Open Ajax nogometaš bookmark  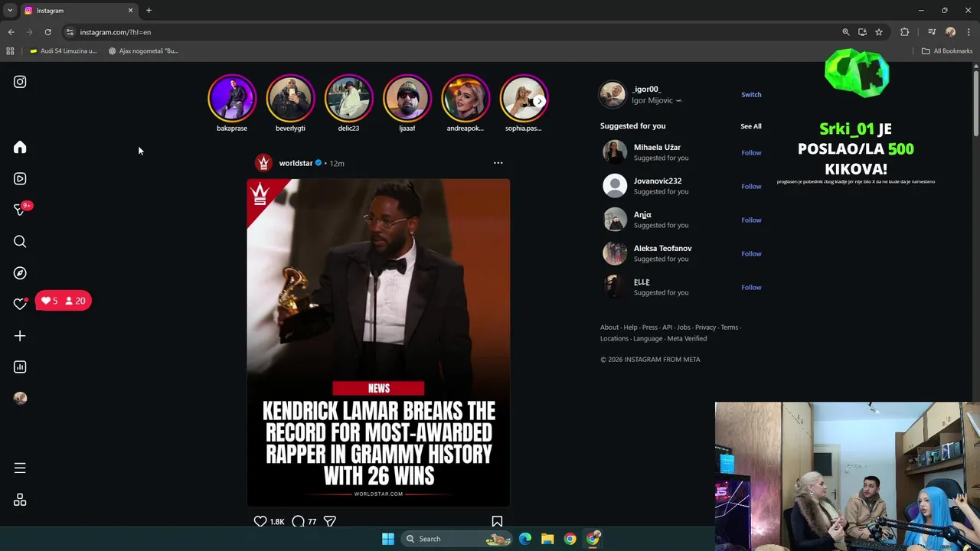coord(143,51)
